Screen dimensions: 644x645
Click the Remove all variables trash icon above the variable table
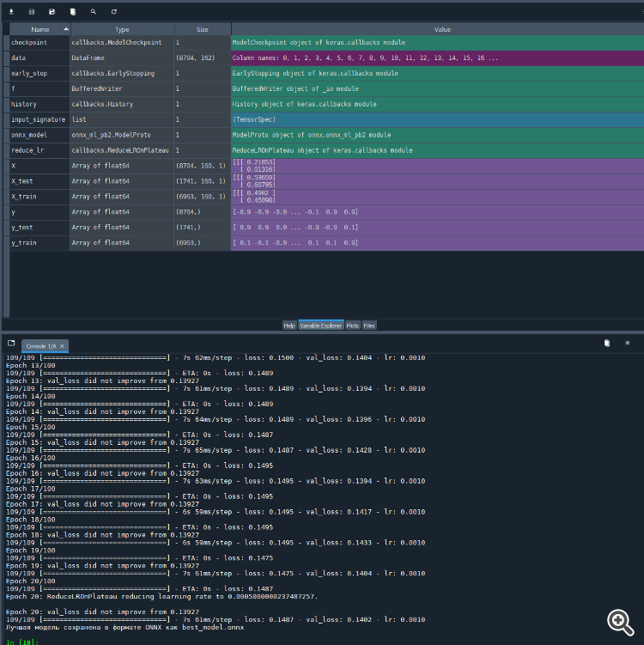(73, 12)
